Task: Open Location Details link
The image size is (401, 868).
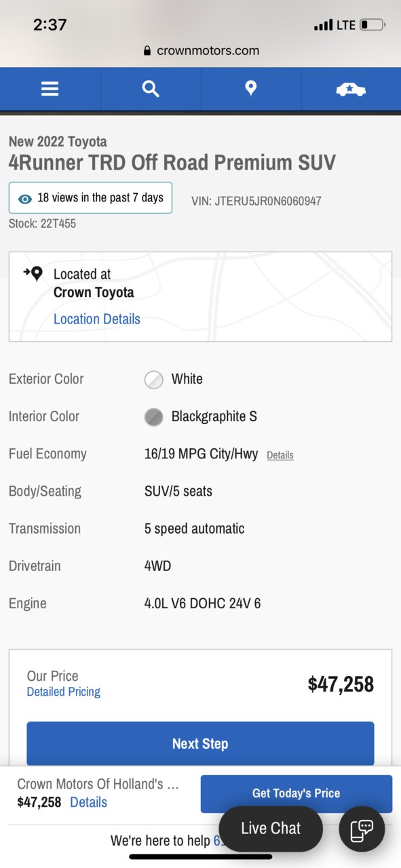Action: [x=97, y=319]
